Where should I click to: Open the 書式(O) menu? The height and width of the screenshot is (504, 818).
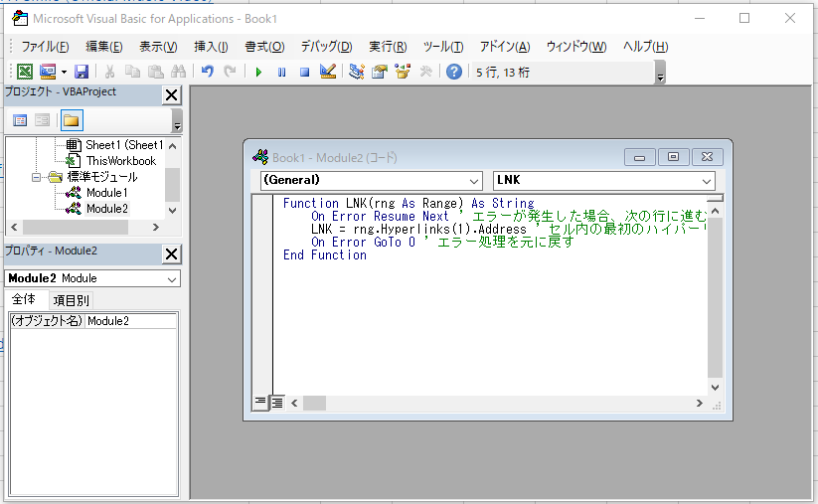point(264,47)
